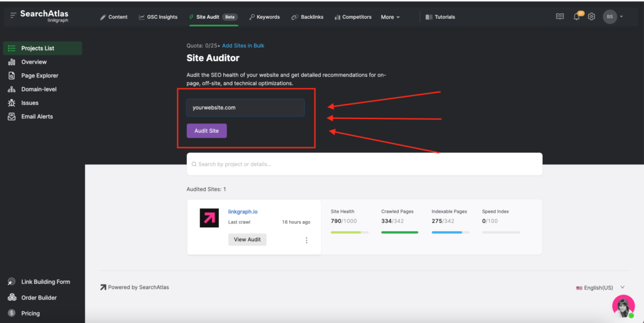Click the Add Sites in Bulk link
Image resolution: width=644 pixels, height=323 pixels.
tap(243, 45)
